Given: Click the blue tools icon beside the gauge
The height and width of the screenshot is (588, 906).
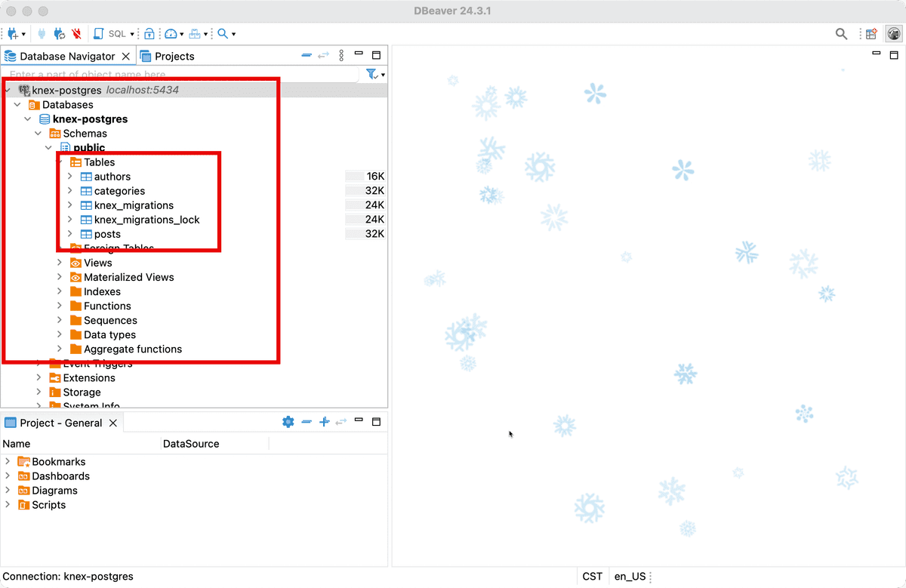Looking at the screenshot, I should [x=196, y=34].
